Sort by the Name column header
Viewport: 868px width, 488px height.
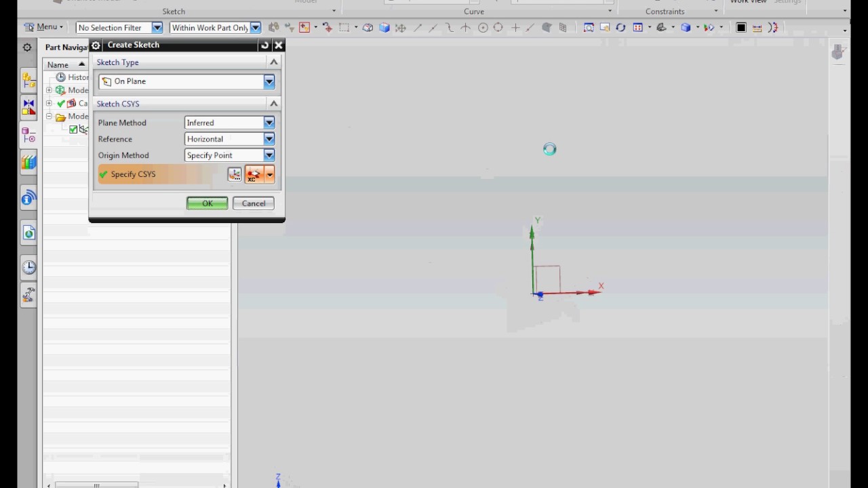pyautogui.click(x=66, y=64)
